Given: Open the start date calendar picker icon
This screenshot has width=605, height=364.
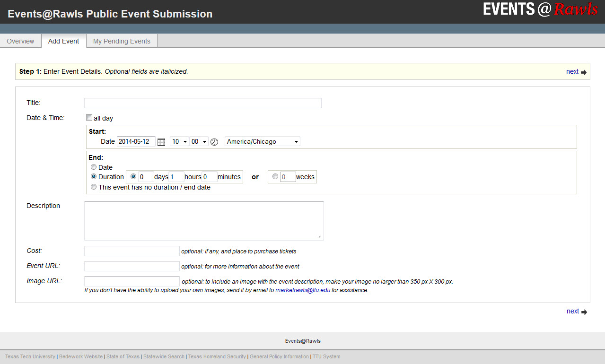Looking at the screenshot, I should pyautogui.click(x=161, y=142).
